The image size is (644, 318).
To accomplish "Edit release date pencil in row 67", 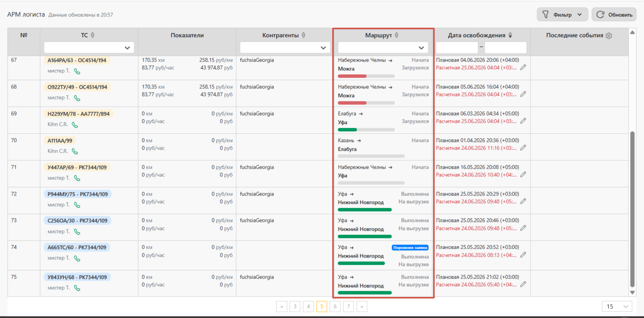I will pos(523,67).
